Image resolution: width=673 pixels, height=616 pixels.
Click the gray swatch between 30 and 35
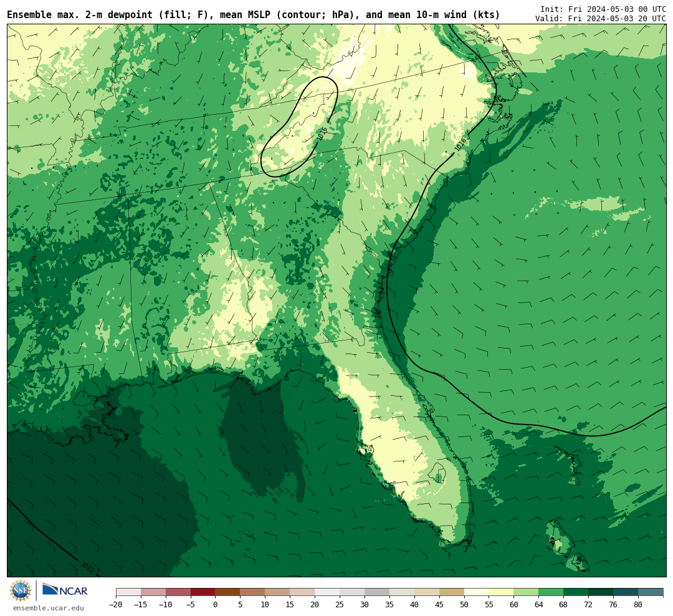[x=377, y=592]
